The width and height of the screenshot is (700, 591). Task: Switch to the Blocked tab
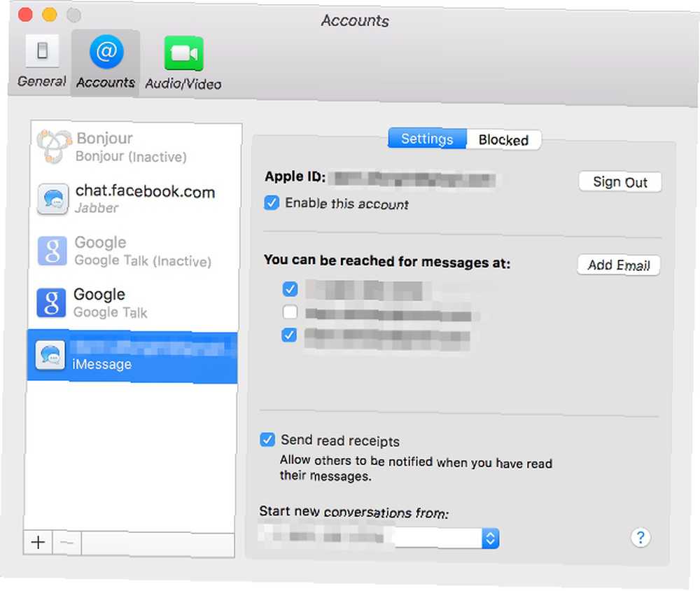point(503,140)
